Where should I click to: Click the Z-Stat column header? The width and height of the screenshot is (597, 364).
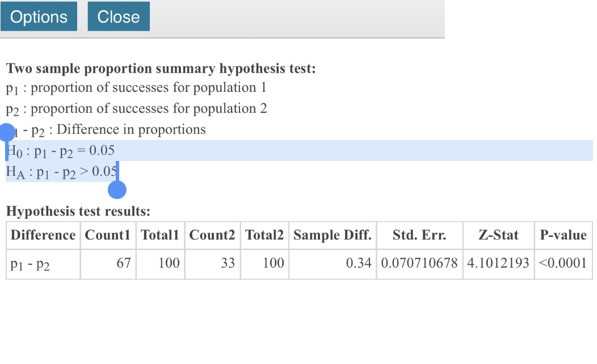click(498, 235)
